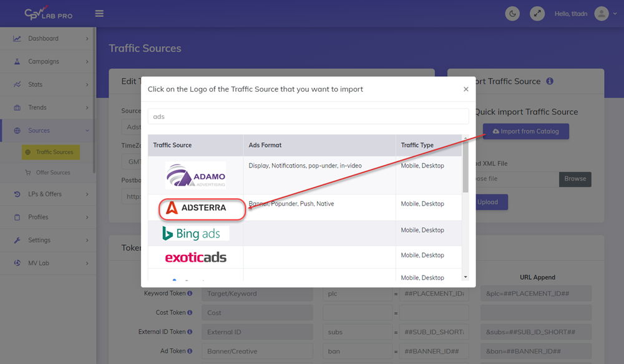
Task: Click the &ban=##BANNER_ID## URL append field
Action: point(535,351)
